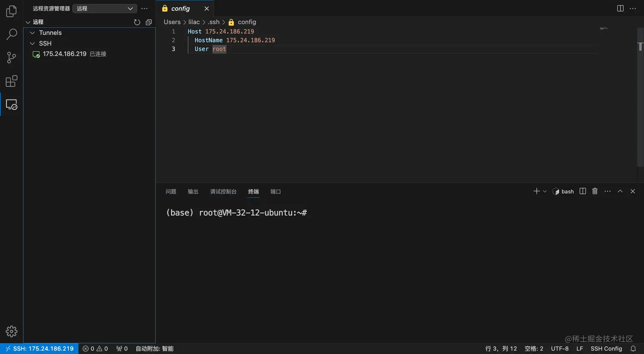Open the Source Control view
The image size is (644, 354).
(x=11, y=57)
